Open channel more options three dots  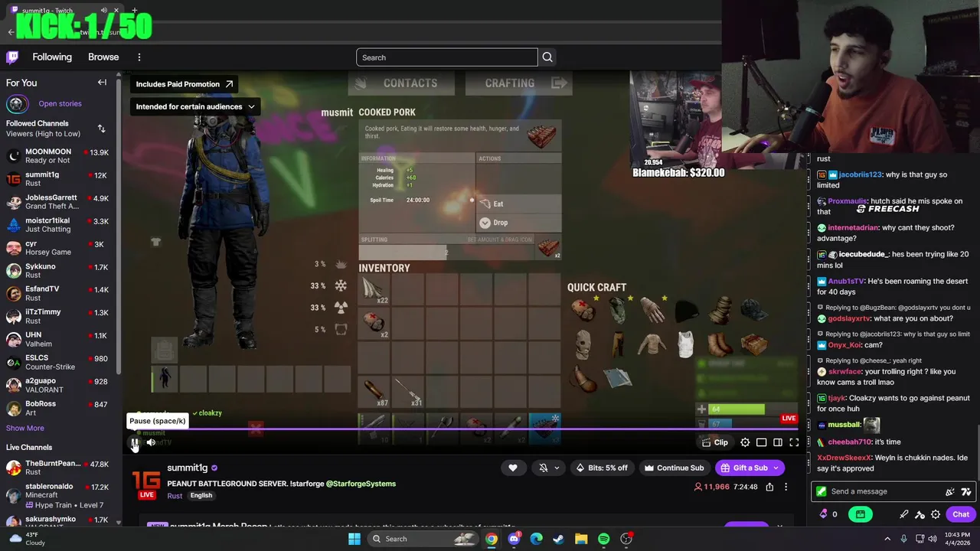(786, 487)
